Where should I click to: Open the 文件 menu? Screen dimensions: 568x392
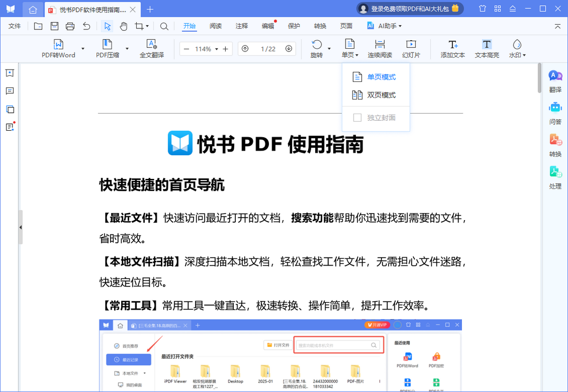pyautogui.click(x=15, y=26)
